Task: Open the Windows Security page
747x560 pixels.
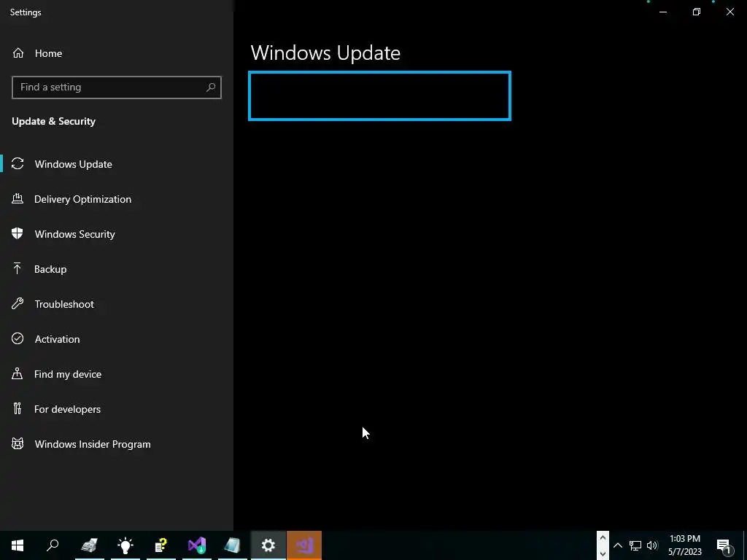Action: [x=117, y=234]
